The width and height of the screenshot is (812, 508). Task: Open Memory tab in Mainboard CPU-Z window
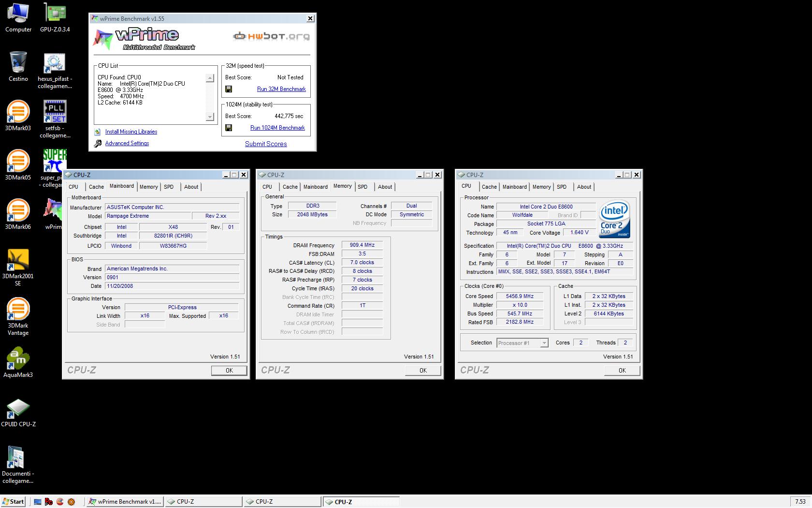pyautogui.click(x=148, y=187)
